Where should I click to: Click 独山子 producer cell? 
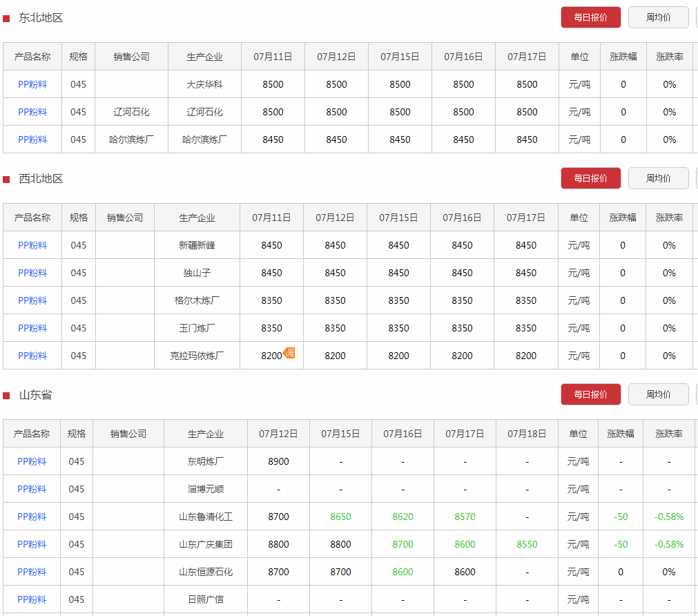197,273
